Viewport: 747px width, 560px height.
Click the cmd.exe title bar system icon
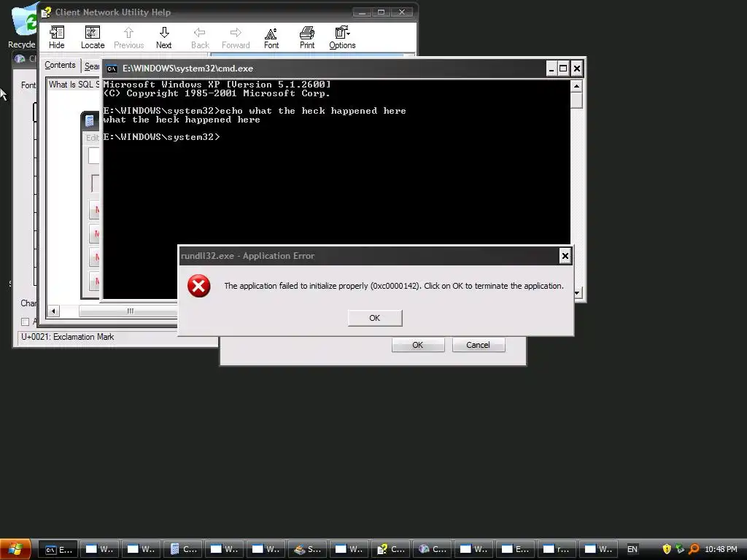tap(112, 69)
